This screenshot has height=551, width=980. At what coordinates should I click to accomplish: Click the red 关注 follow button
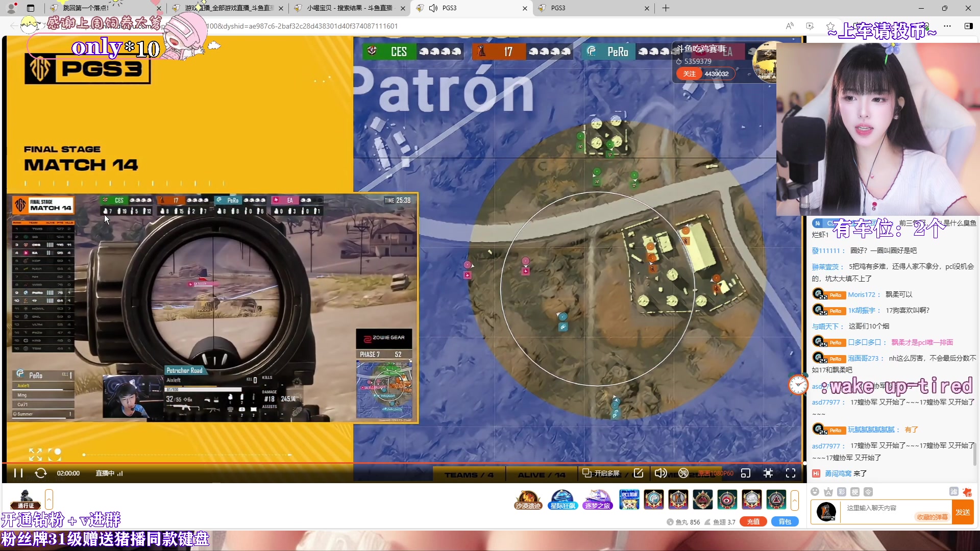click(x=689, y=74)
